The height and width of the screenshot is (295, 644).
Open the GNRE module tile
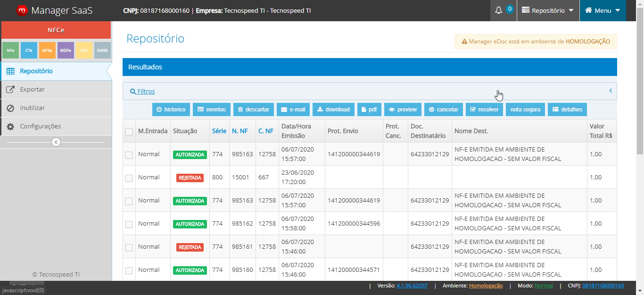pos(102,50)
